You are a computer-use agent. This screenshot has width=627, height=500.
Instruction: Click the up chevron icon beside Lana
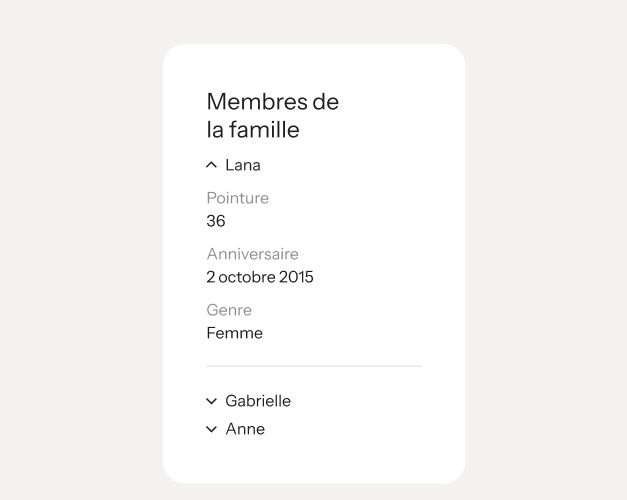click(x=211, y=165)
